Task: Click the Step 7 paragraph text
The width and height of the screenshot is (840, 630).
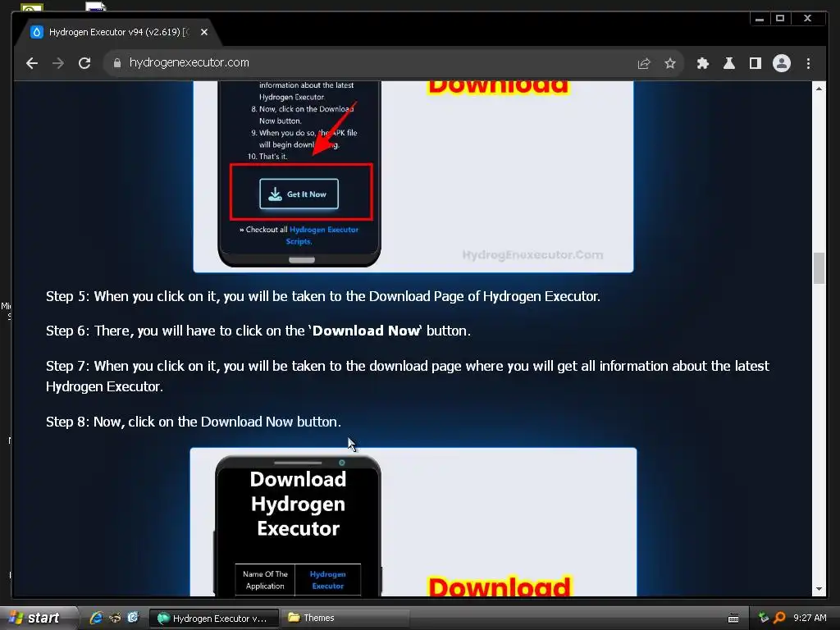Action: click(407, 376)
